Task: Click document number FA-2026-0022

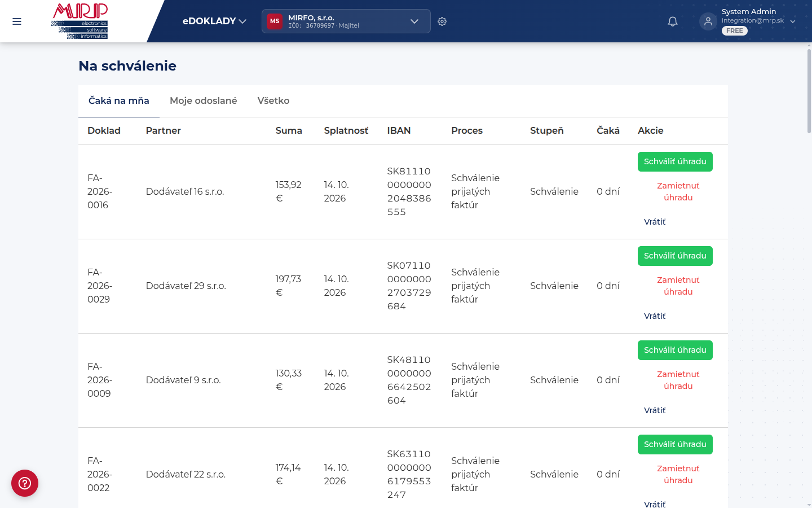Action: pyautogui.click(x=100, y=474)
